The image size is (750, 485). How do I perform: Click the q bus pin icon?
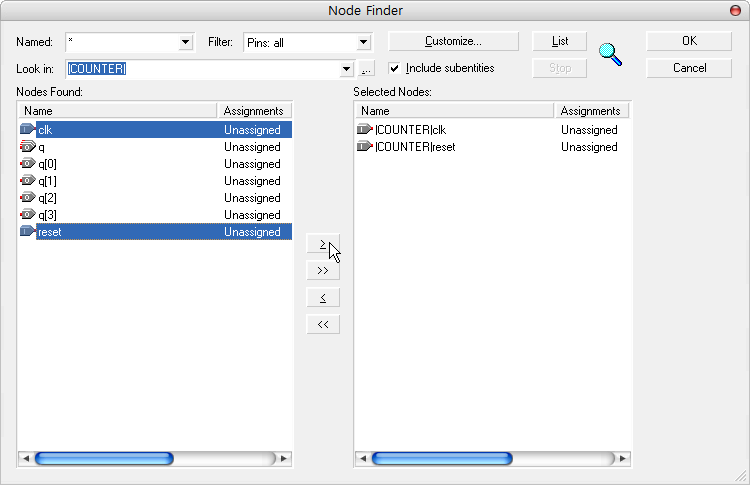pos(27,147)
